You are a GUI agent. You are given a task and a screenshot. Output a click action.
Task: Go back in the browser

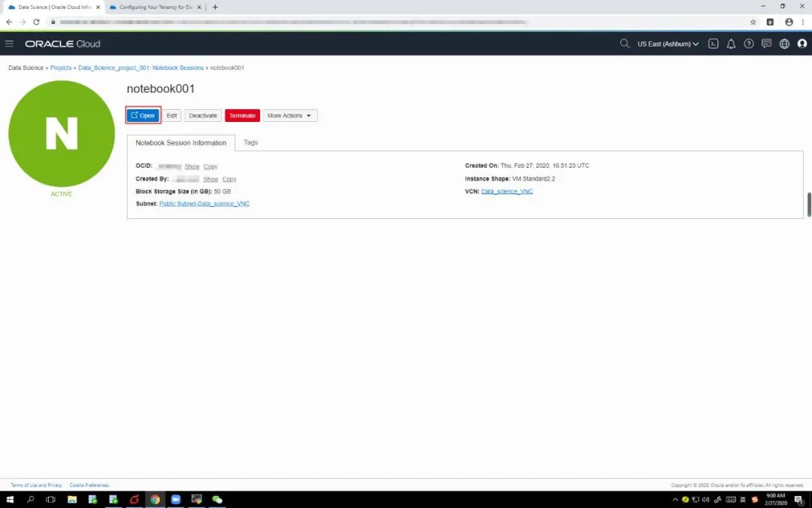(9, 22)
